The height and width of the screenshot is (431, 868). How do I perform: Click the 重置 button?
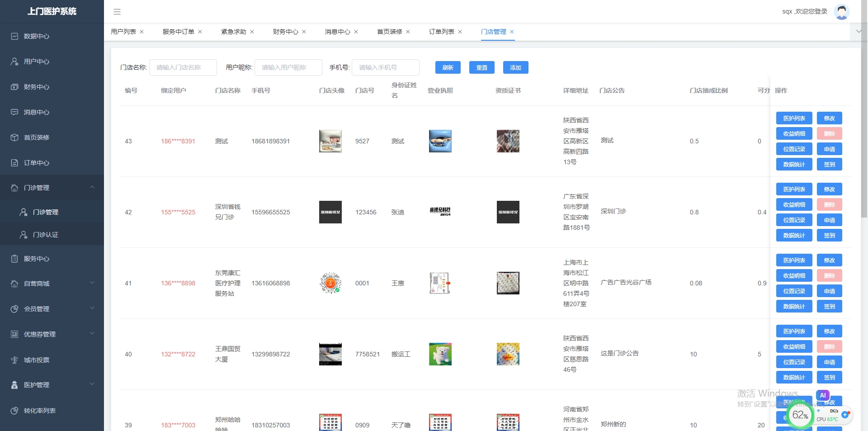[x=482, y=67]
